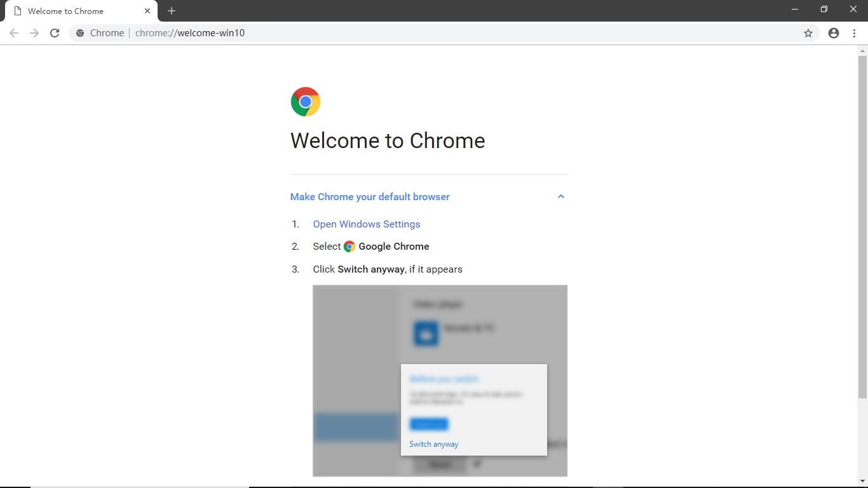Screen dimensions: 868x488
Task: Click the browser forward arrow
Action: click(x=34, y=33)
